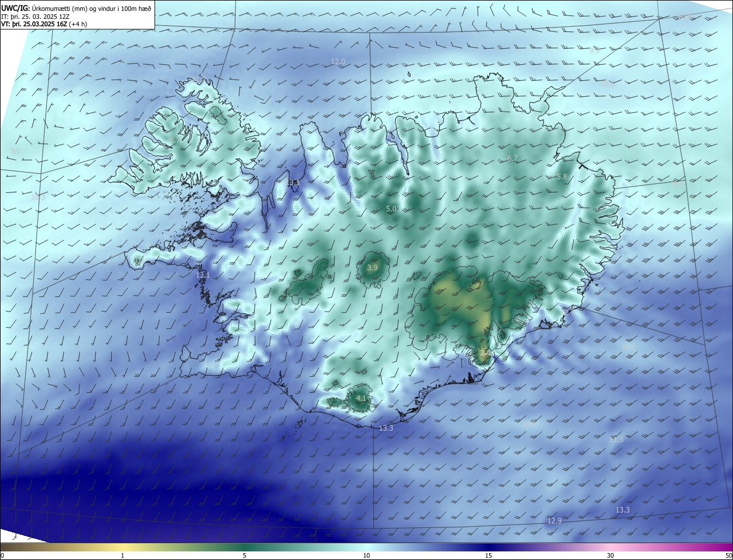
Task: Click the color scale tick label 30
Action: (x=610, y=555)
